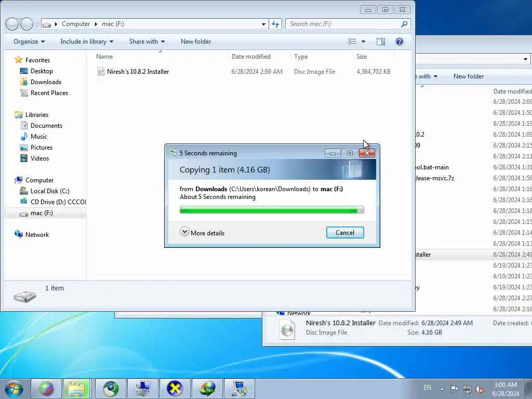Click the network tray icon
Image resolution: width=532 pixels, height=399 pixels.
click(467, 389)
